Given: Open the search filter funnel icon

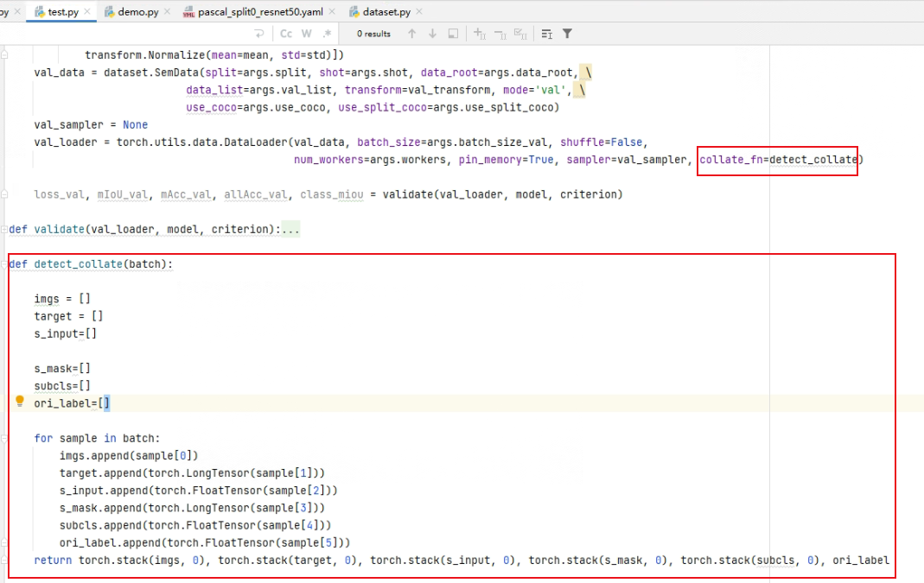Looking at the screenshot, I should pyautogui.click(x=567, y=34).
